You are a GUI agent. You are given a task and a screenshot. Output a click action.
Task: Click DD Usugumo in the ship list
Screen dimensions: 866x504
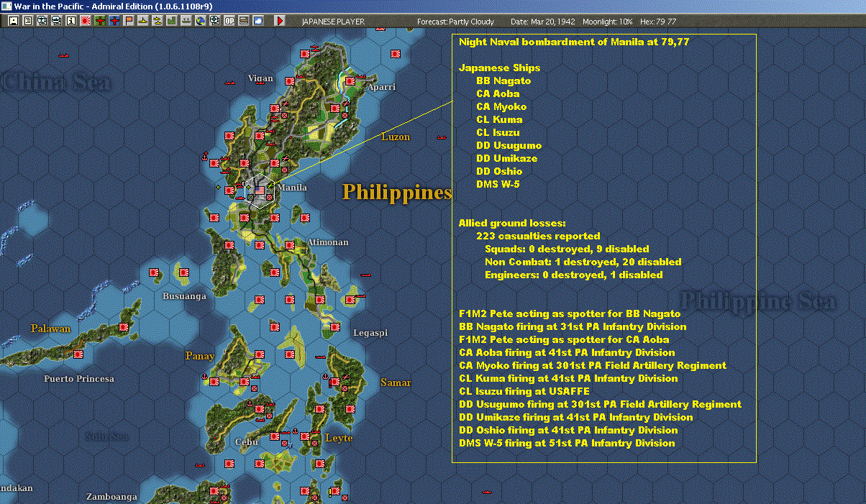[x=509, y=145]
